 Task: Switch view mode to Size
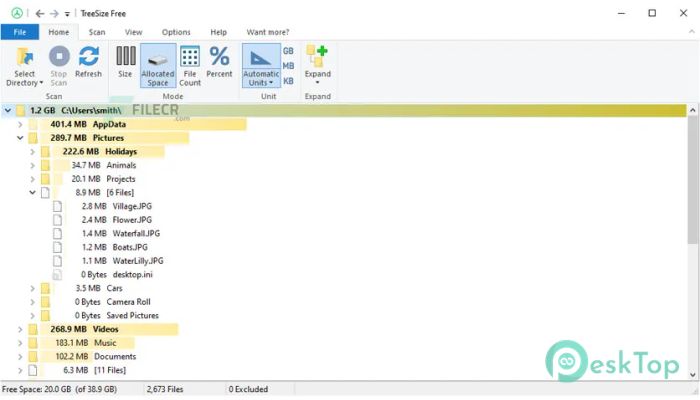pyautogui.click(x=125, y=62)
